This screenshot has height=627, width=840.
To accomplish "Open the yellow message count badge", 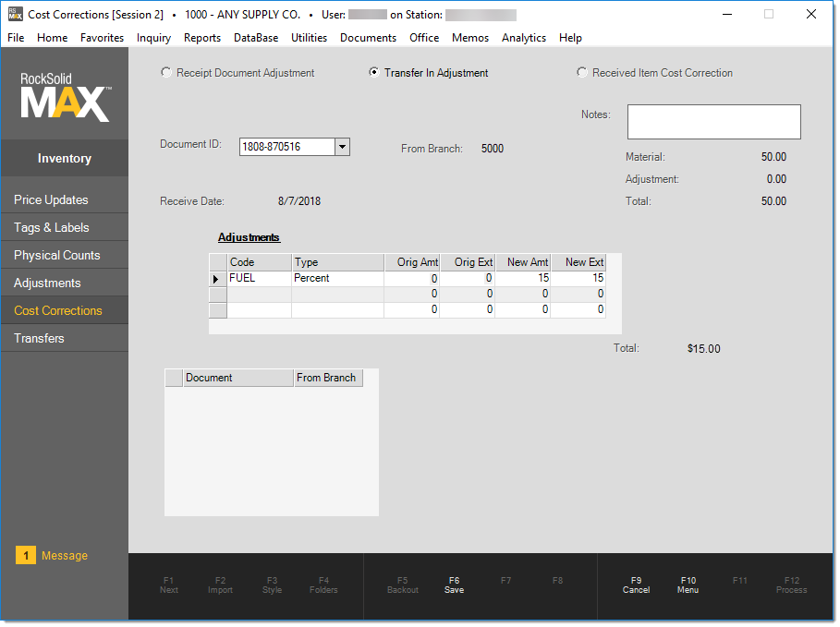I will click(x=26, y=555).
